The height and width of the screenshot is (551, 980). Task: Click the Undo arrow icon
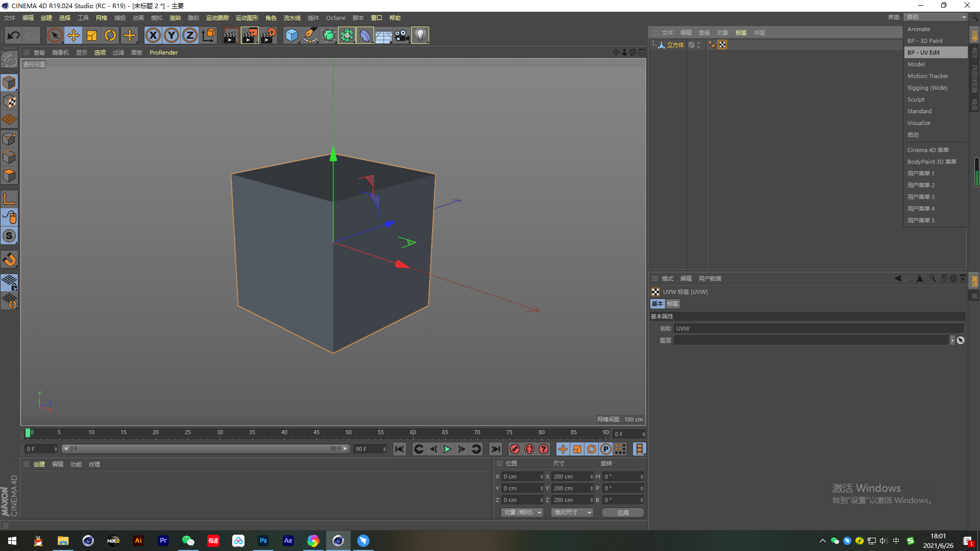click(x=14, y=35)
